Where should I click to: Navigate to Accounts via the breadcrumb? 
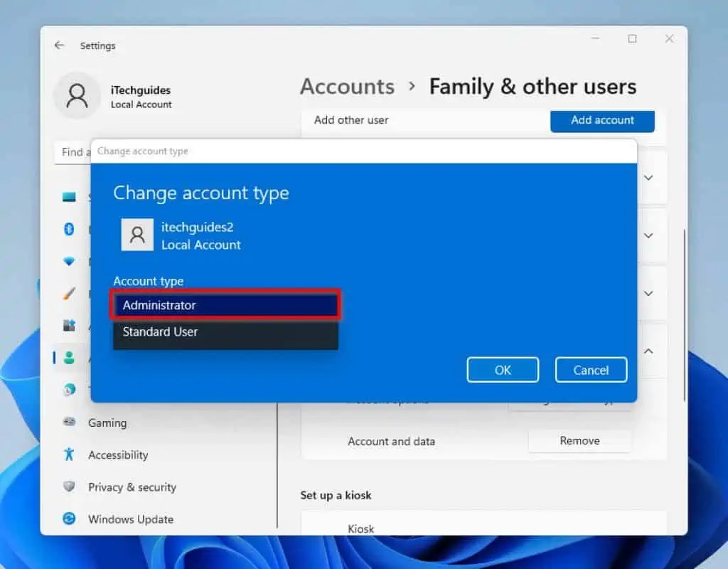pyautogui.click(x=347, y=86)
